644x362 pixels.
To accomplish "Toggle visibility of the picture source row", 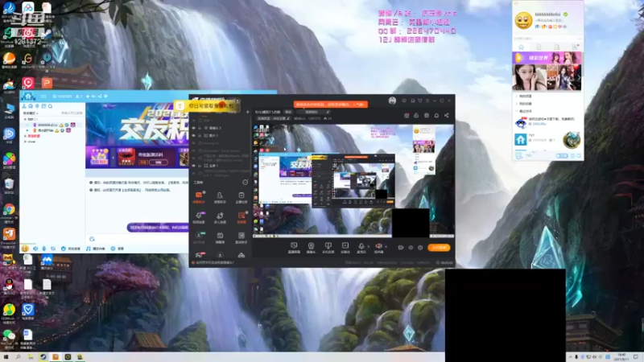I will pyautogui.click(x=194, y=135).
